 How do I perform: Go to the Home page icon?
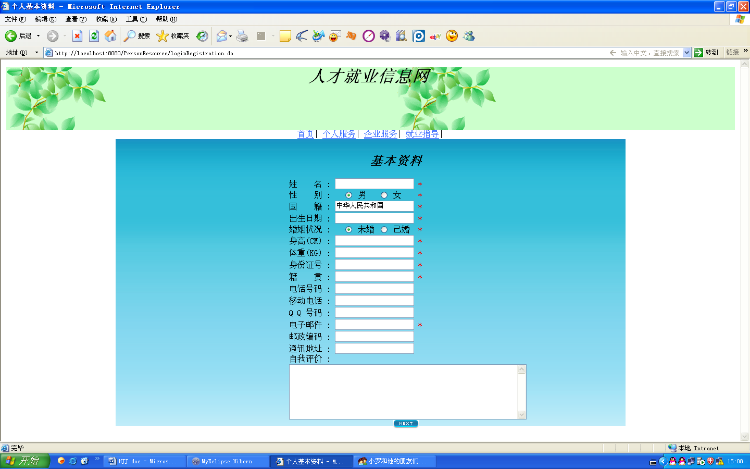[x=110, y=36]
